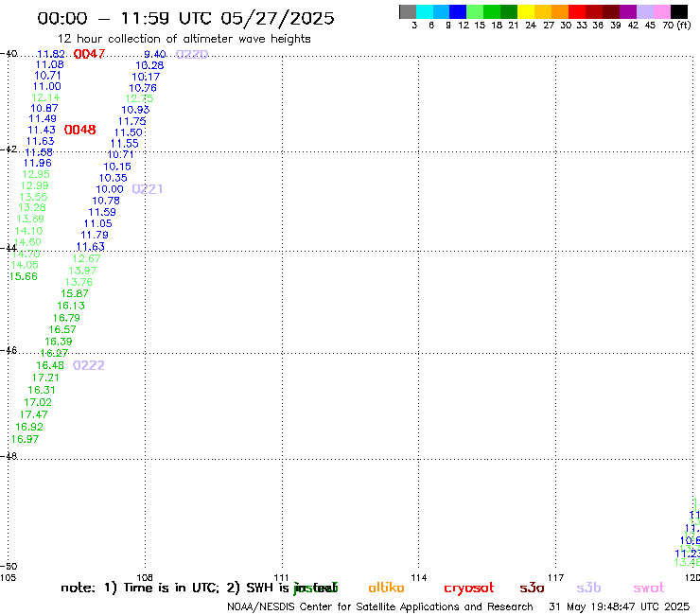
Task: Click the wave height value '16.48'
Action: [50, 365]
